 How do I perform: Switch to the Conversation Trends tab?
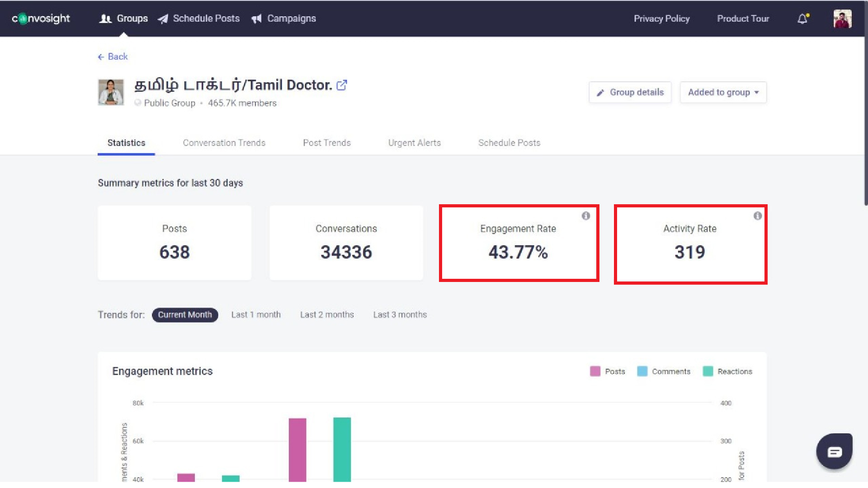pos(224,143)
